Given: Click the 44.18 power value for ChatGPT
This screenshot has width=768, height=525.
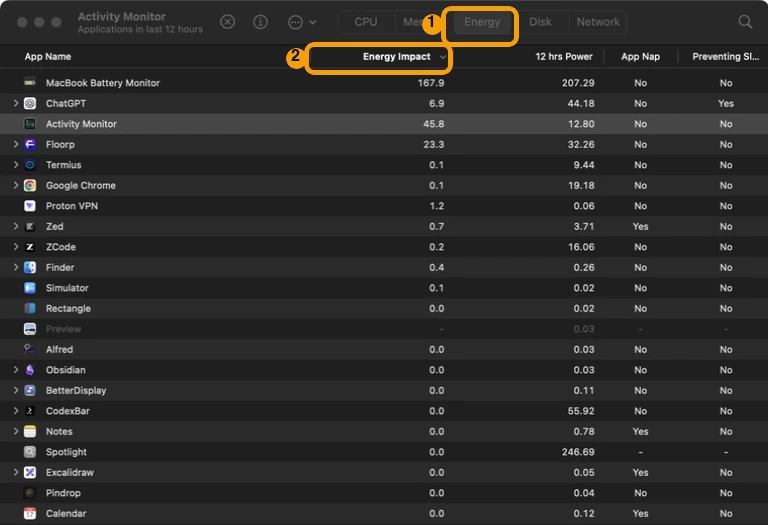Looking at the screenshot, I should [581, 104].
